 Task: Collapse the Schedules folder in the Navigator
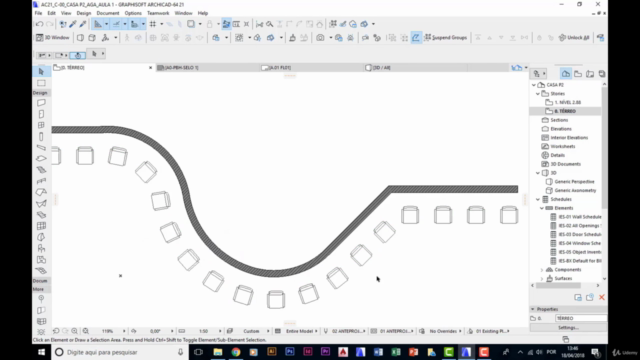click(538, 200)
